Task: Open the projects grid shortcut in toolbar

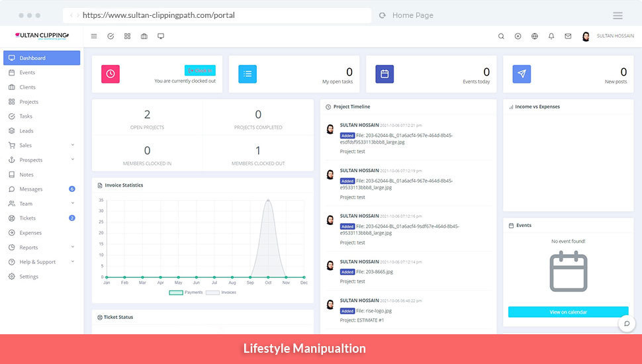Action: [127, 36]
